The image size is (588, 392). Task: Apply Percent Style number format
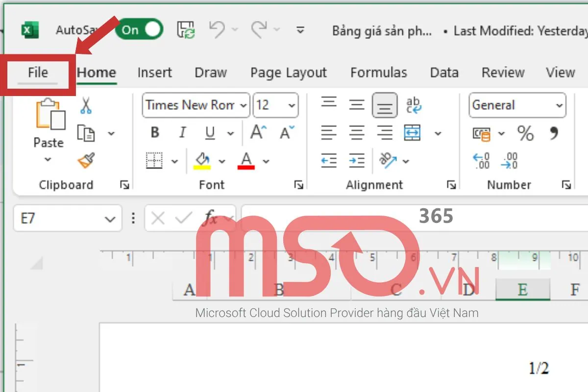point(525,133)
